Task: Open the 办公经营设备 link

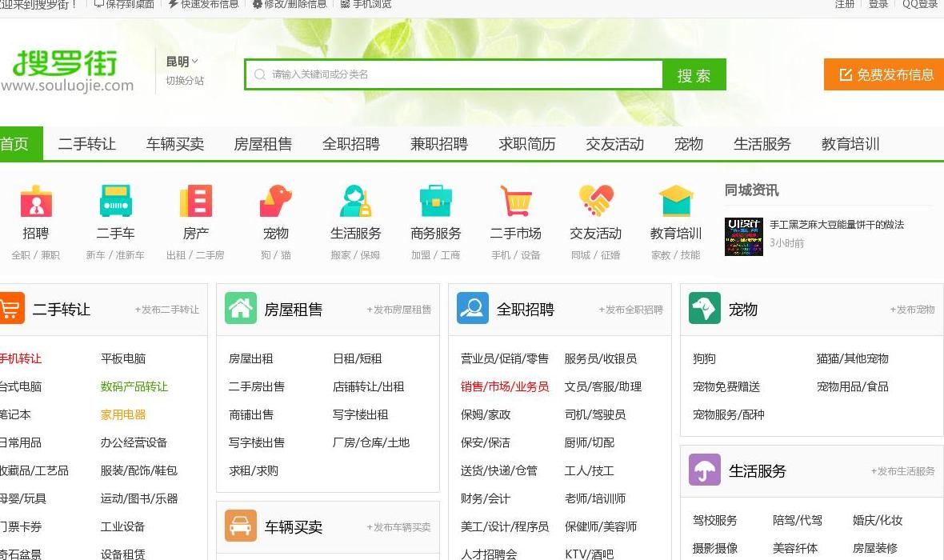Action: click(134, 442)
